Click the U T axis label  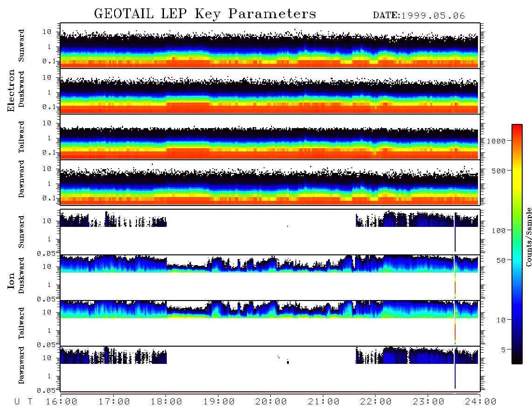24,402
